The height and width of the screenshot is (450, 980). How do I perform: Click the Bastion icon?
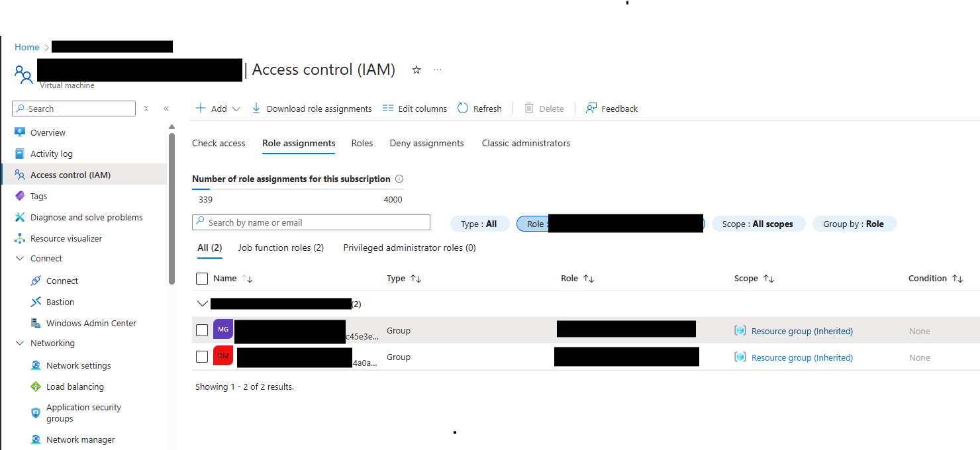tap(36, 302)
